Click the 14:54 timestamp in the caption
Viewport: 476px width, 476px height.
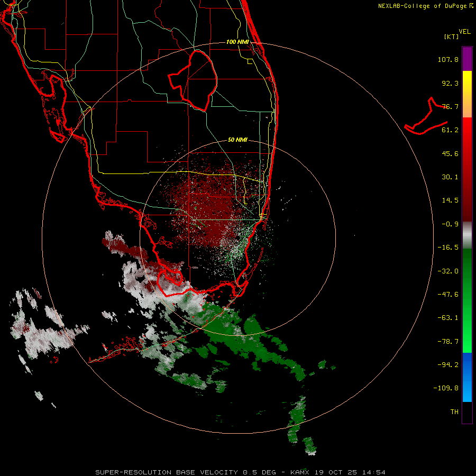click(x=374, y=472)
